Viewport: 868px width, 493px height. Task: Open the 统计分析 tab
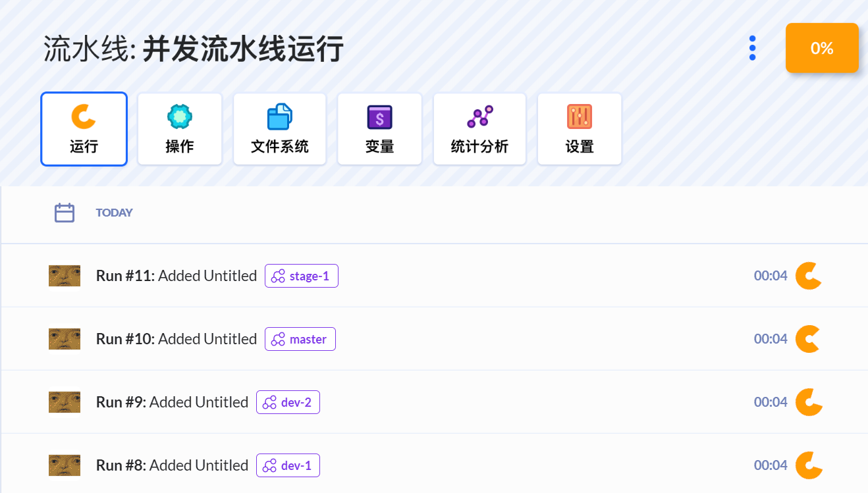[479, 129]
